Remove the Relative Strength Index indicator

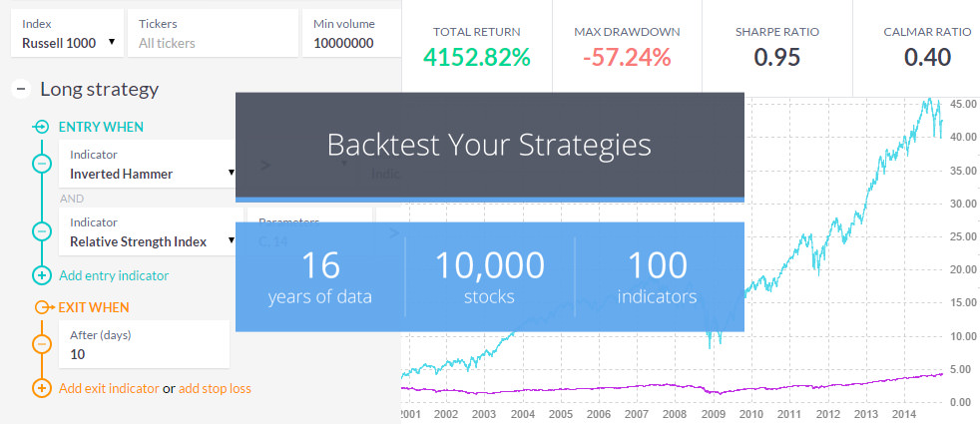tap(41, 231)
